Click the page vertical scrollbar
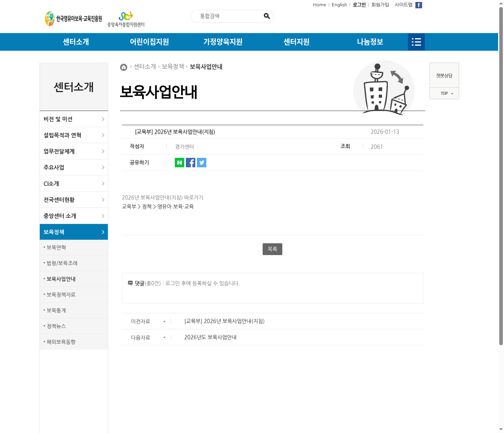The height and width of the screenshot is (433, 504). [501, 176]
